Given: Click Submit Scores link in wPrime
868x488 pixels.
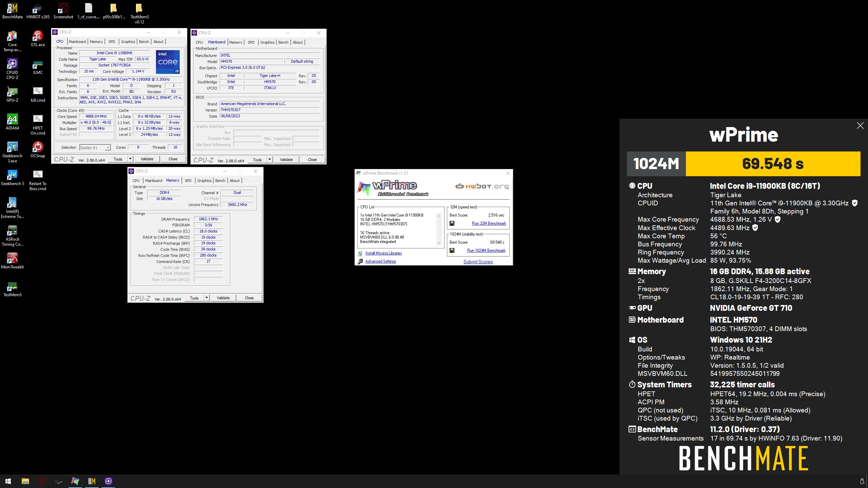Looking at the screenshot, I should pyautogui.click(x=478, y=262).
